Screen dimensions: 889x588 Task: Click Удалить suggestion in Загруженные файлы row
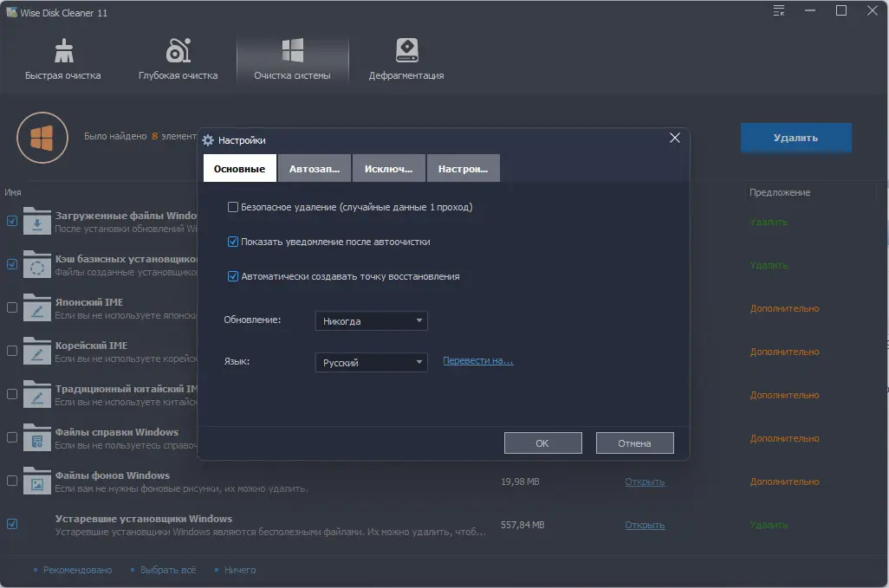pos(769,222)
